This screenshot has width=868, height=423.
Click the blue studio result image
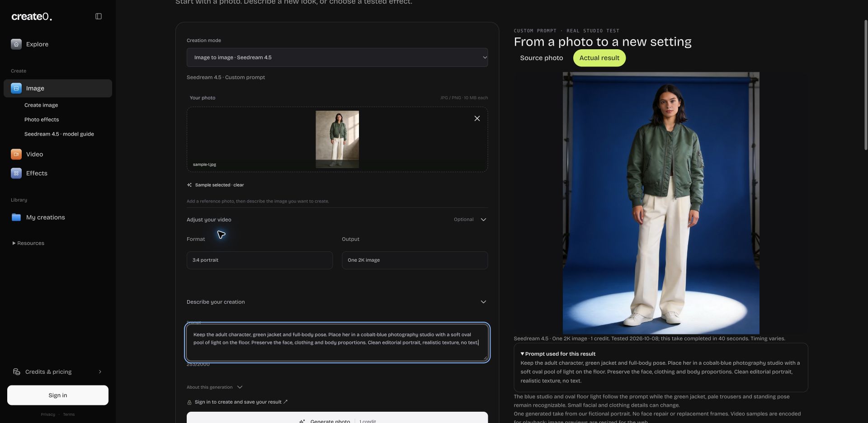tap(661, 203)
